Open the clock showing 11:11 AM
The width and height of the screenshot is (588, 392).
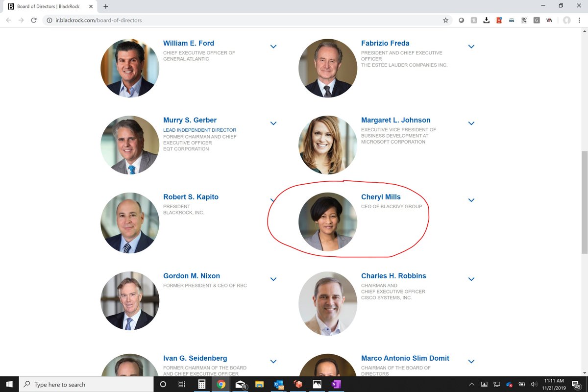point(554,384)
